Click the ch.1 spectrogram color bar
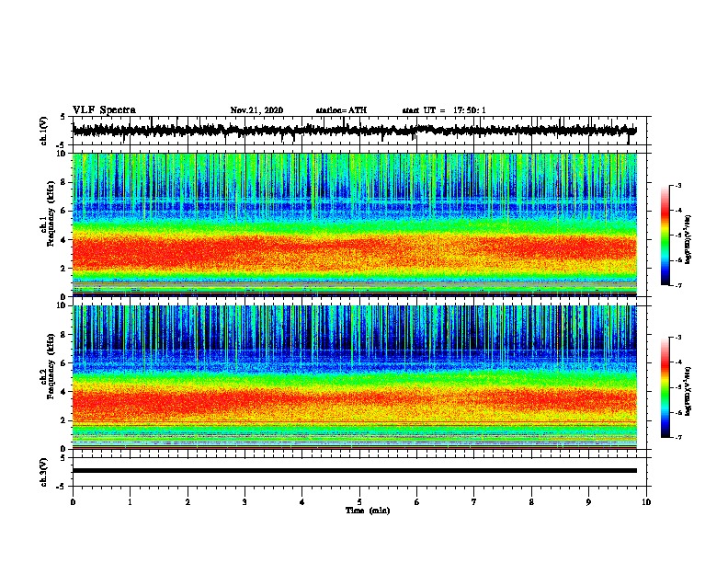The image size is (728, 563). click(x=665, y=236)
